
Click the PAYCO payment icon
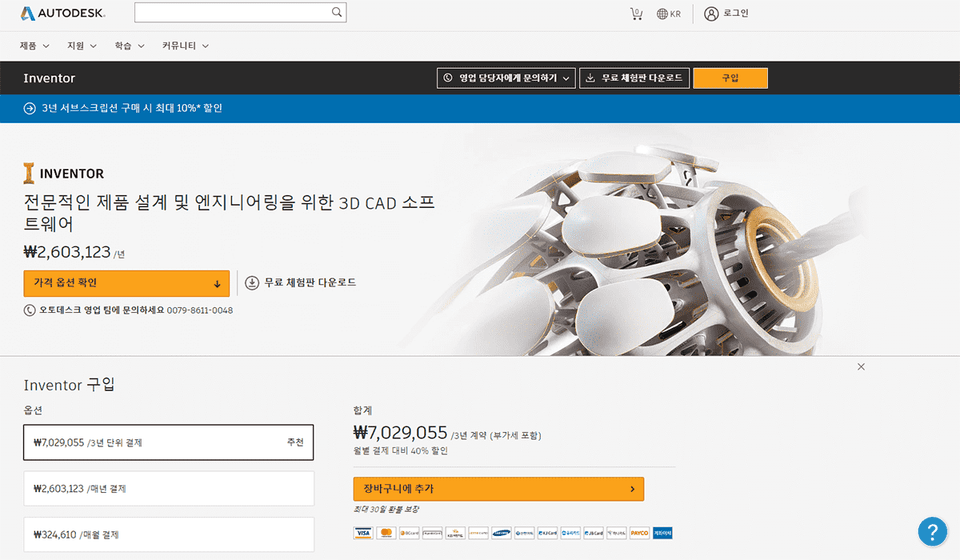(x=640, y=533)
